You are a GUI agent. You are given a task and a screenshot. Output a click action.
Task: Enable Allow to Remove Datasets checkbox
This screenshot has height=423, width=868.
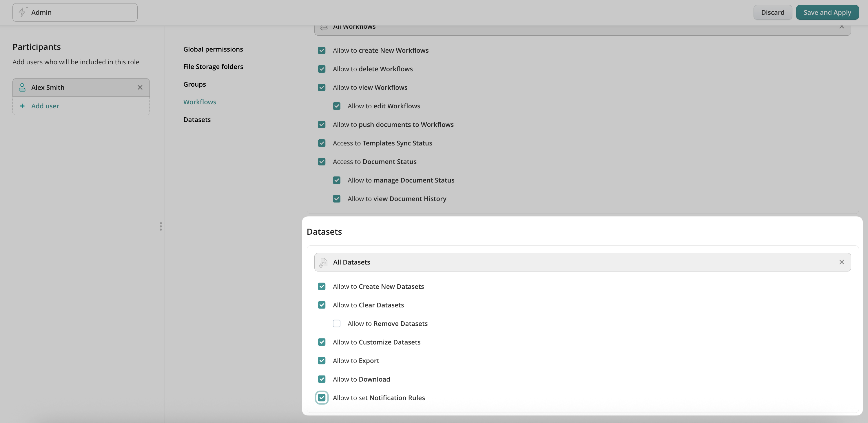[x=336, y=324]
